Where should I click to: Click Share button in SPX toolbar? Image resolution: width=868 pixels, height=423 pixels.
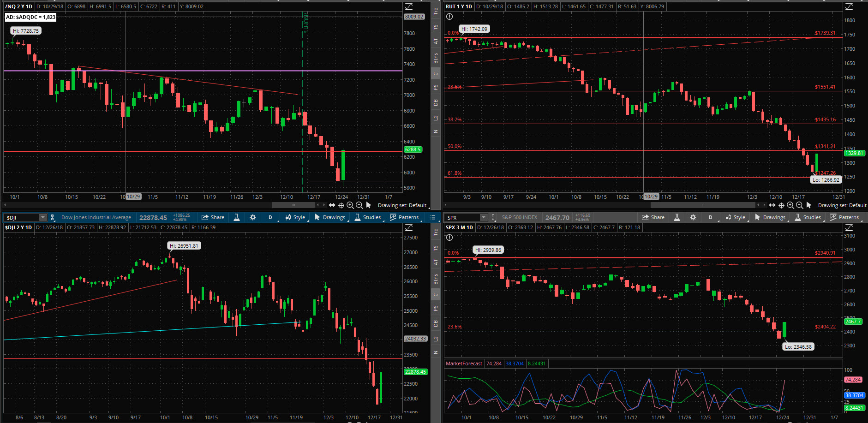(x=653, y=217)
